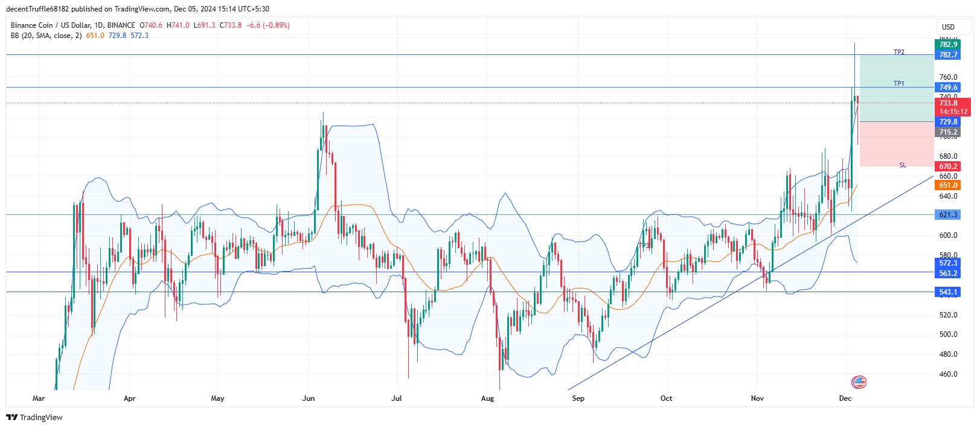Click the 749.6 price level tag
Image resolution: width=980 pixels, height=428 pixels.
[948, 88]
